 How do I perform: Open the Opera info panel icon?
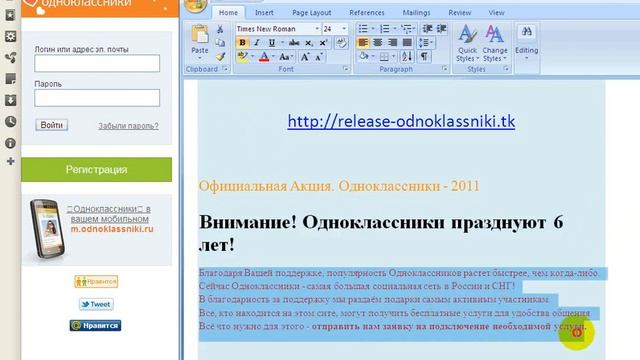(x=10, y=143)
